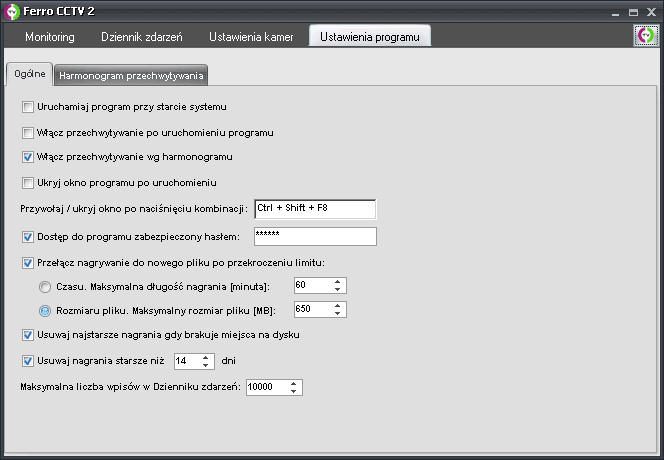Viewport: 664px width, 460px height.
Task: Click 'Maksymalna liczba wpisów w Dzienniku zdarzeń:' label
Action: pos(130,387)
